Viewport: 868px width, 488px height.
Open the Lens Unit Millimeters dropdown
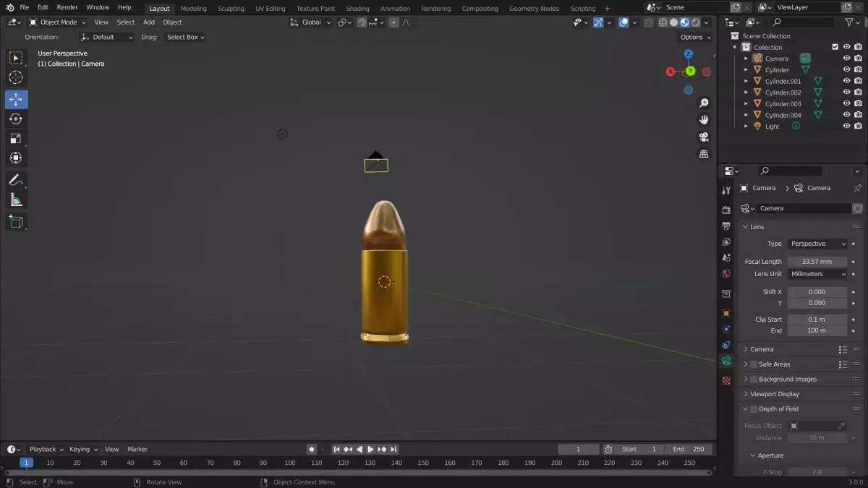[x=817, y=274]
